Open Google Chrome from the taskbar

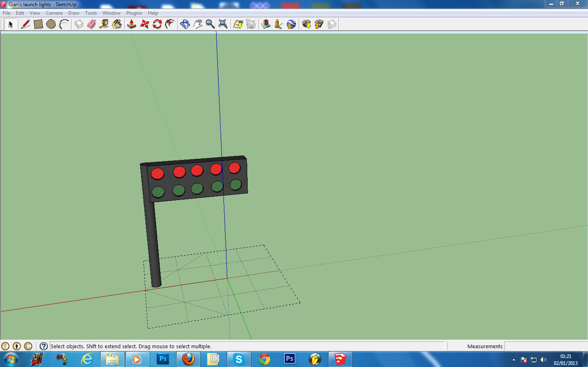point(264,359)
